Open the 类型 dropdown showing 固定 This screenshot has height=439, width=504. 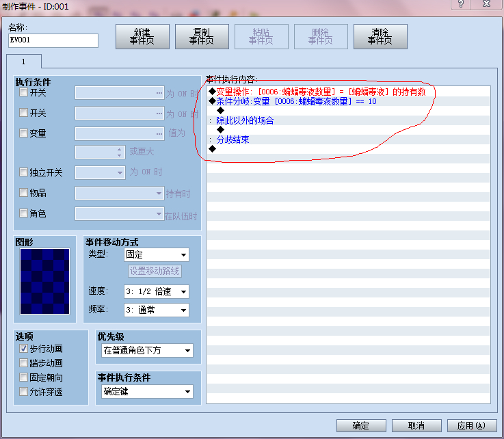156,255
